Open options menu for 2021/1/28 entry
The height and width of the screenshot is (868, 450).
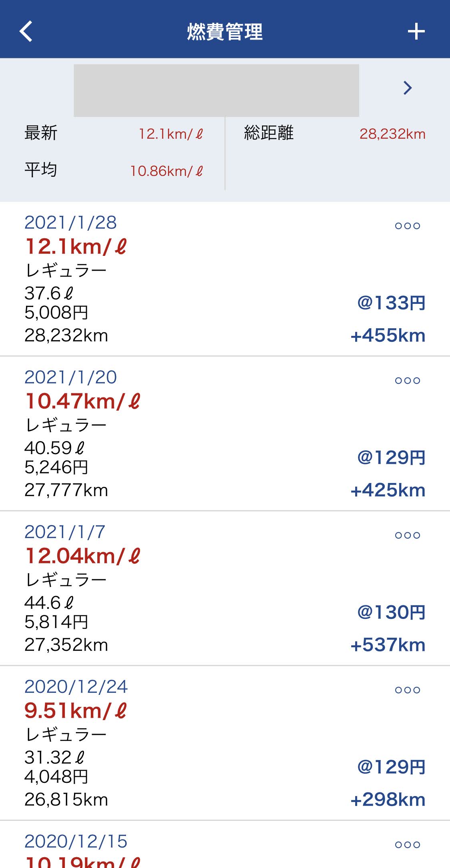point(407,226)
